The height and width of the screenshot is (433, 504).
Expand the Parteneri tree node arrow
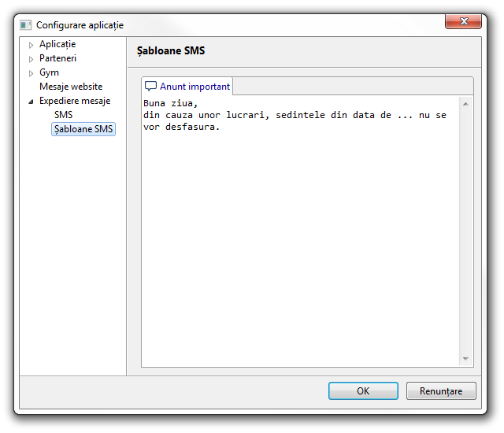pyautogui.click(x=31, y=59)
